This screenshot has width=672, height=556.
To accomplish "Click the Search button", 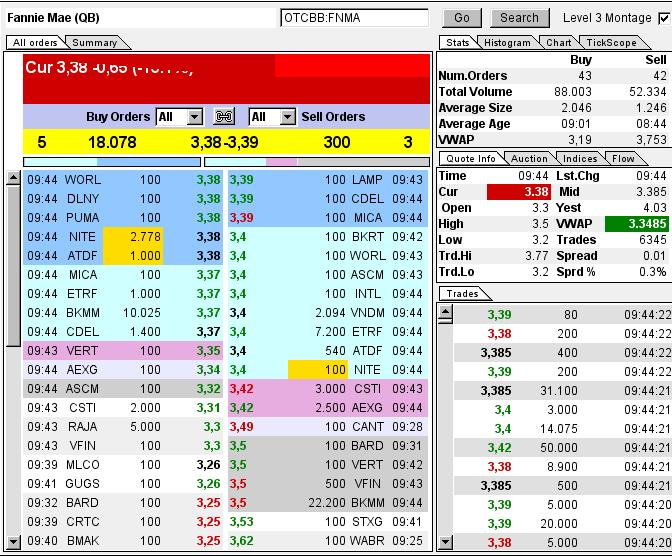I will pos(520,18).
